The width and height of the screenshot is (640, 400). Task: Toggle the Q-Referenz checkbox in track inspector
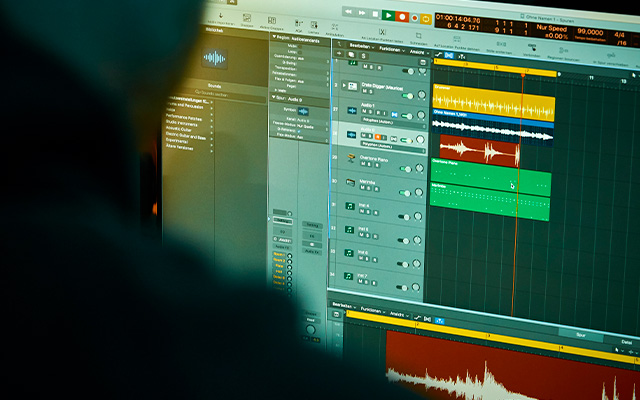(x=299, y=131)
